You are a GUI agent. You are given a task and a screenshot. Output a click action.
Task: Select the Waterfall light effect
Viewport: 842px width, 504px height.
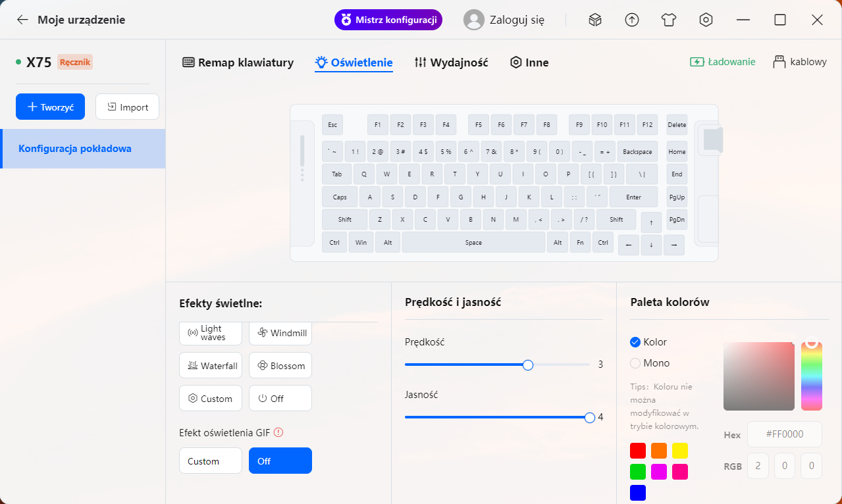tap(211, 366)
